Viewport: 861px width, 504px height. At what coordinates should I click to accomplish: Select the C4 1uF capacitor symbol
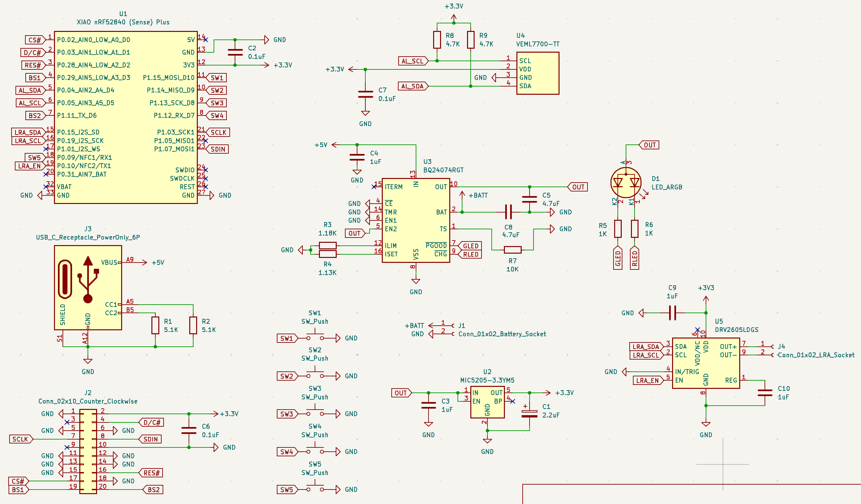point(357,157)
